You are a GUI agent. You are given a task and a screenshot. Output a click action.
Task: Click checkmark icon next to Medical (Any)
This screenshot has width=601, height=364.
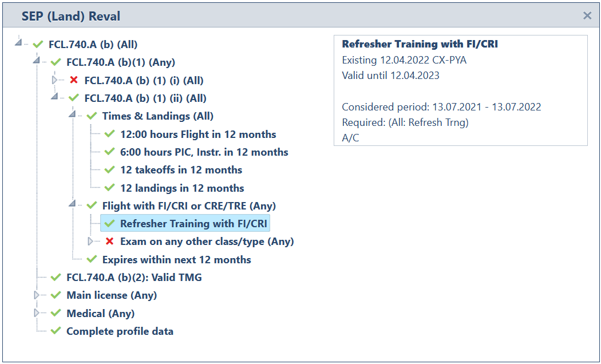point(56,314)
